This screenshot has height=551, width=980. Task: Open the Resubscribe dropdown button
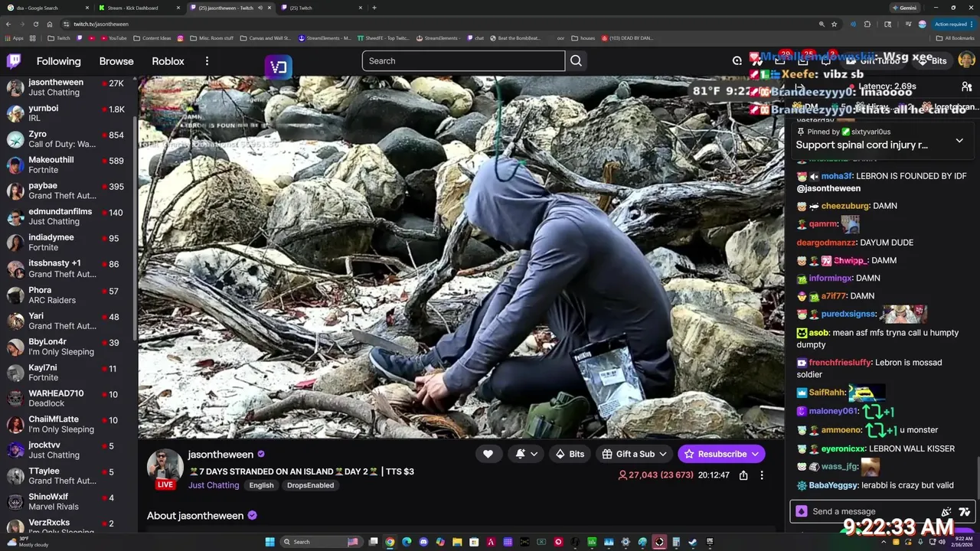721,454
